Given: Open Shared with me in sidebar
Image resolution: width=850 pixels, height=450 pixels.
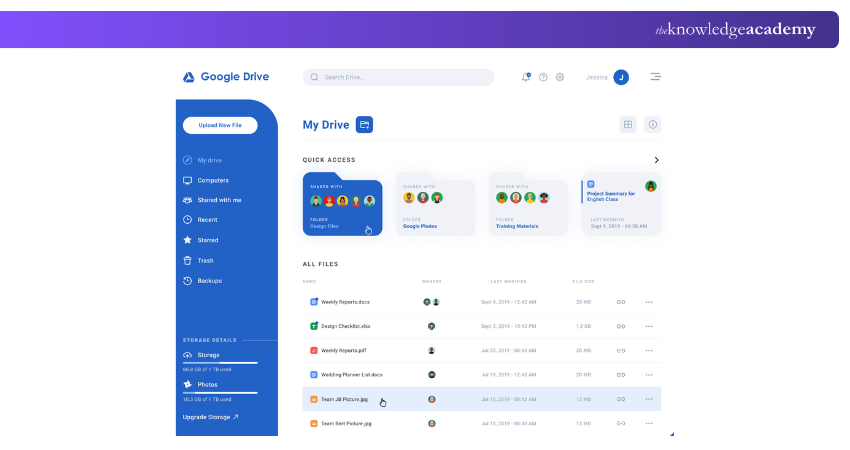Looking at the screenshot, I should pyautogui.click(x=212, y=200).
